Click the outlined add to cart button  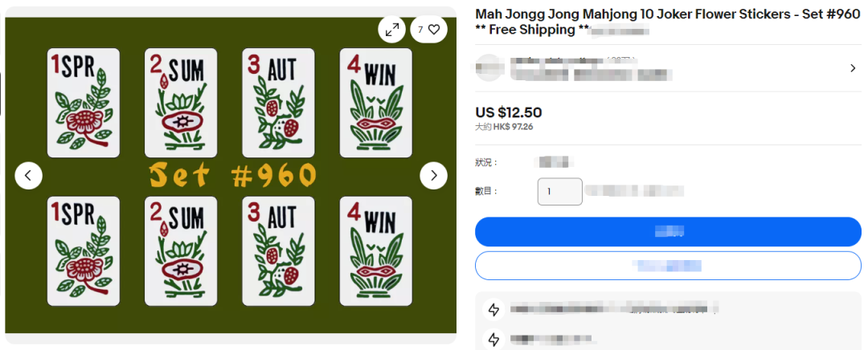click(668, 266)
